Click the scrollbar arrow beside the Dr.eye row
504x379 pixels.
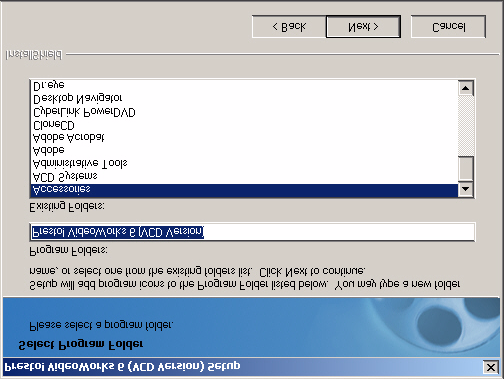pyautogui.click(x=466, y=88)
